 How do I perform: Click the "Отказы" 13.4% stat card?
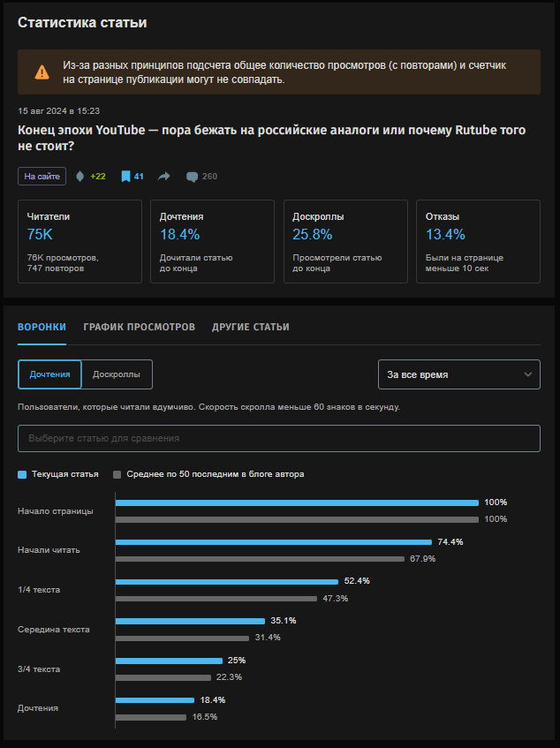tap(478, 241)
